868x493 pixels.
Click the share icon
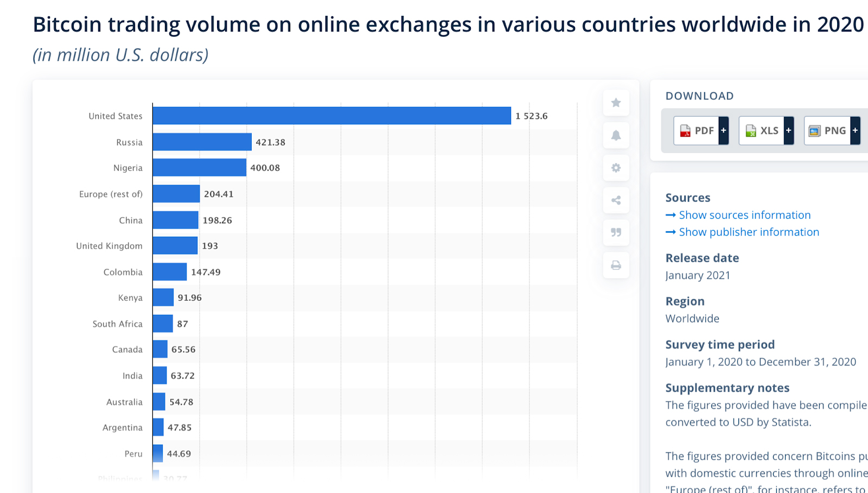616,200
